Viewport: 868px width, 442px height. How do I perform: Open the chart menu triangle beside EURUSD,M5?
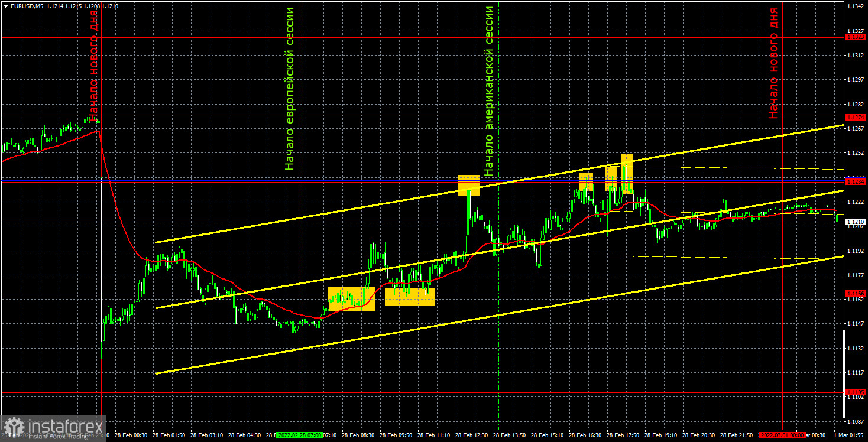point(5,6)
